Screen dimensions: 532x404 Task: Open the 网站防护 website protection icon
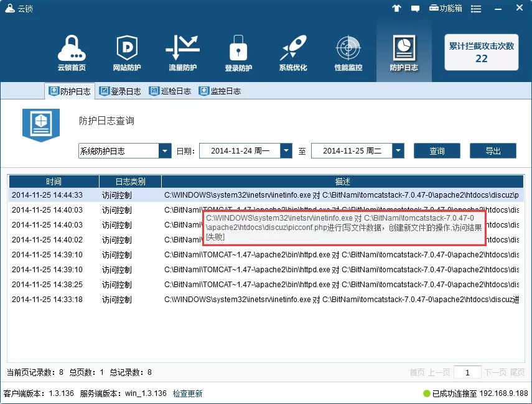point(127,53)
